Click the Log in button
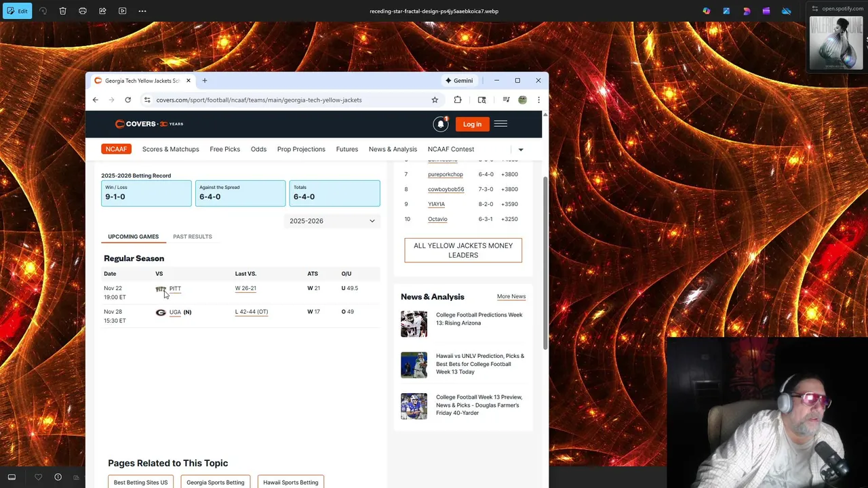868x488 pixels. [472, 124]
